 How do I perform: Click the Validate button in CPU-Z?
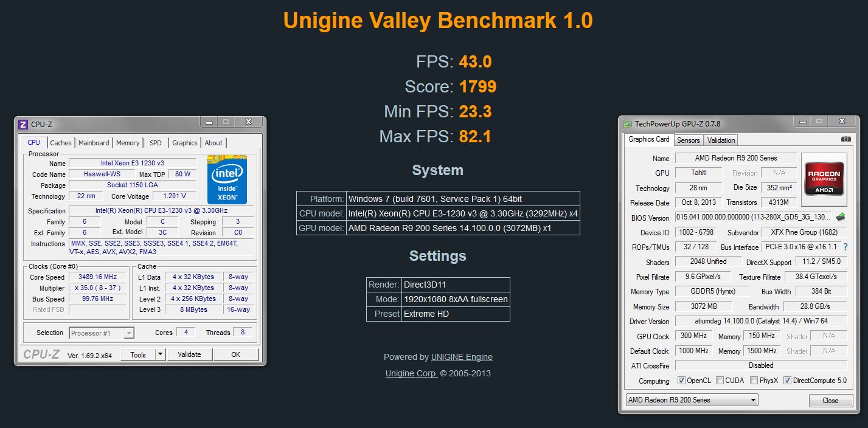[189, 354]
